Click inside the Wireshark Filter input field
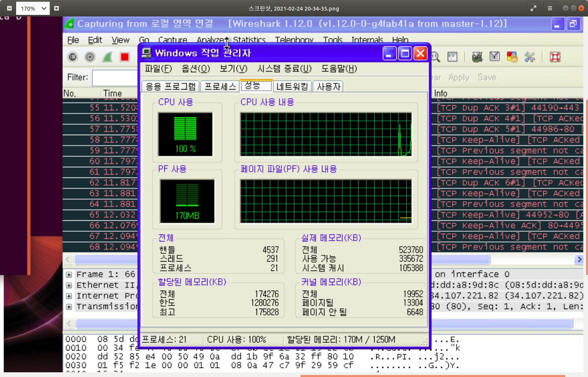This screenshot has height=377, width=588. click(115, 78)
